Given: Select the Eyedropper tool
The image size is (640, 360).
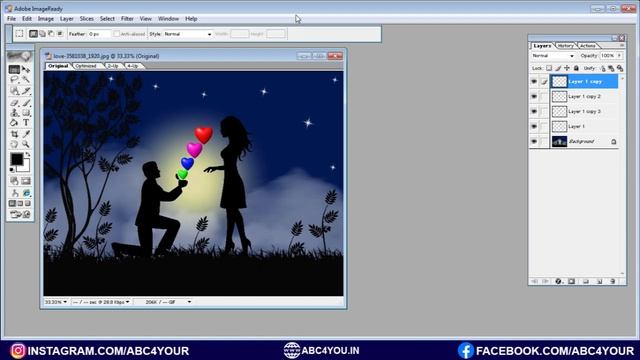Looking at the screenshot, I should point(26,134).
